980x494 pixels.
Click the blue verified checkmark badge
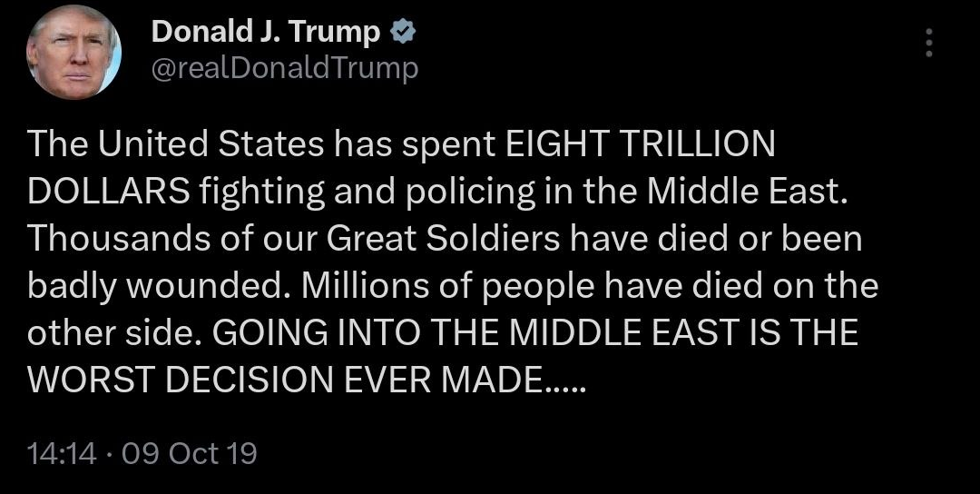click(x=402, y=33)
